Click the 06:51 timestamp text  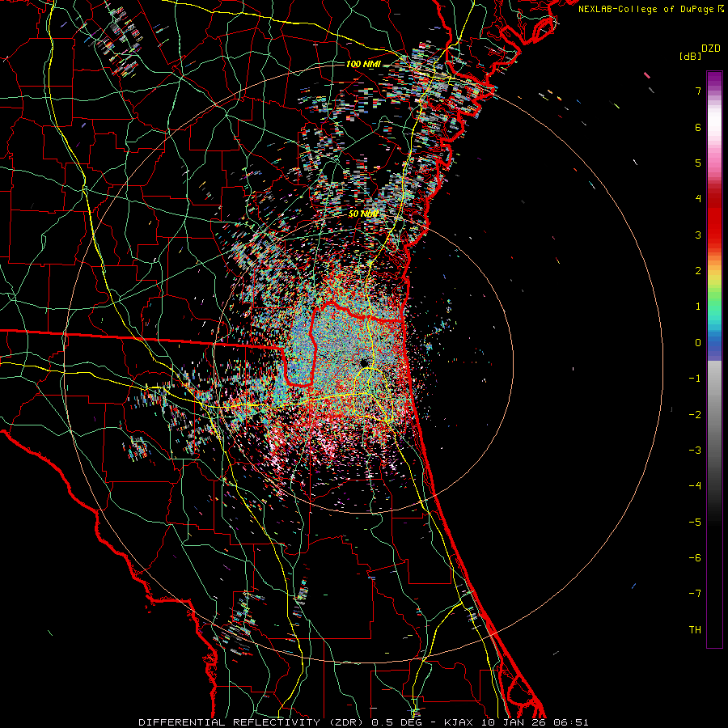573,722
